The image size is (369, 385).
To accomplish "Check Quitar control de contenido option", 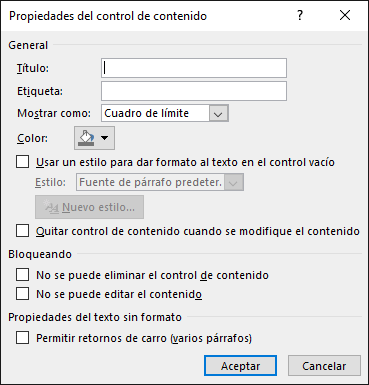I will pyautogui.click(x=22, y=231).
